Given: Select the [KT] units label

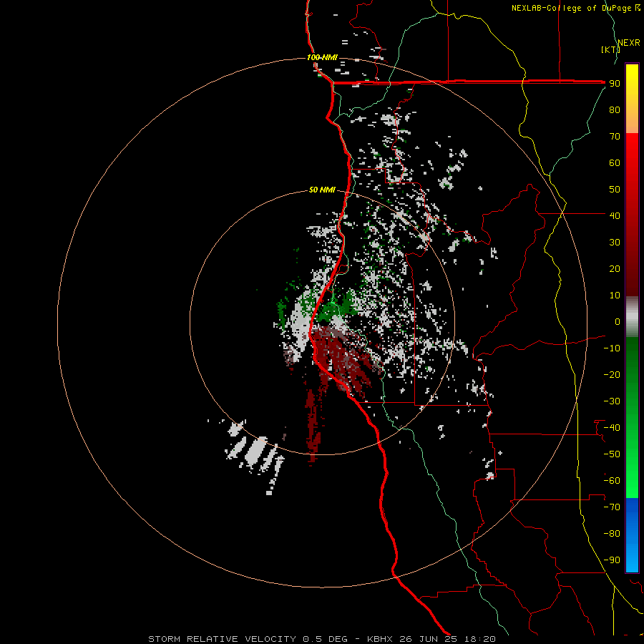Looking at the screenshot, I should click(x=610, y=49).
